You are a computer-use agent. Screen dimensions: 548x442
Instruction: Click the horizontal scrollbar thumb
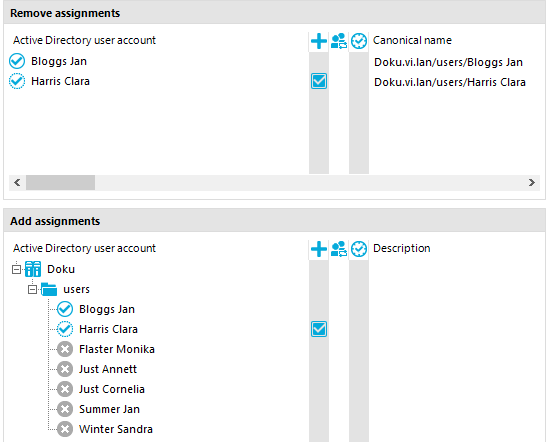[x=60, y=182]
